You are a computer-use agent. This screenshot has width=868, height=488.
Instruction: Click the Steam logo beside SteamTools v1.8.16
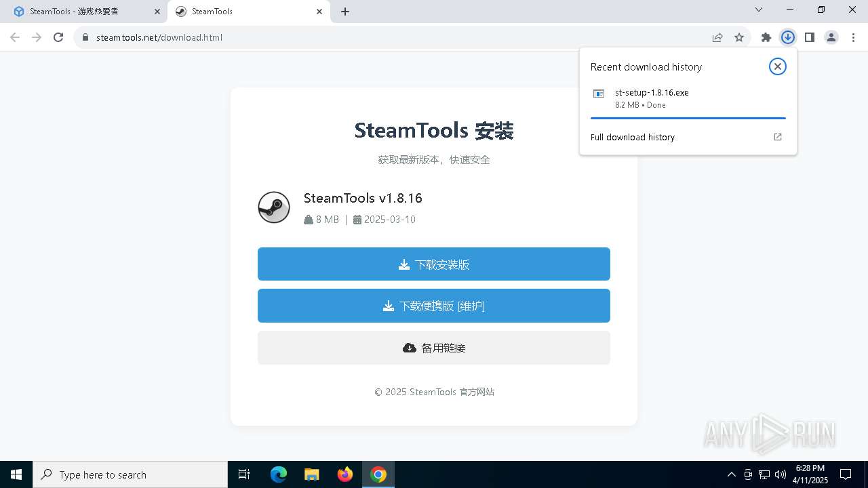(x=274, y=207)
